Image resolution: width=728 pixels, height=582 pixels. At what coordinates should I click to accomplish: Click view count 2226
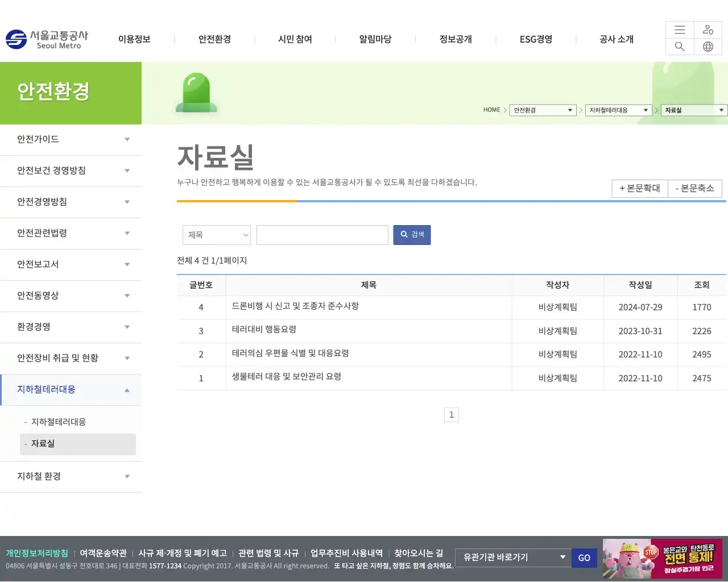(x=702, y=331)
